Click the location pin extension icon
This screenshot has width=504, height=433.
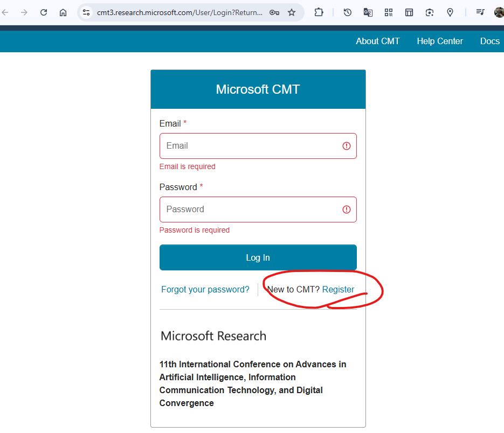click(450, 12)
